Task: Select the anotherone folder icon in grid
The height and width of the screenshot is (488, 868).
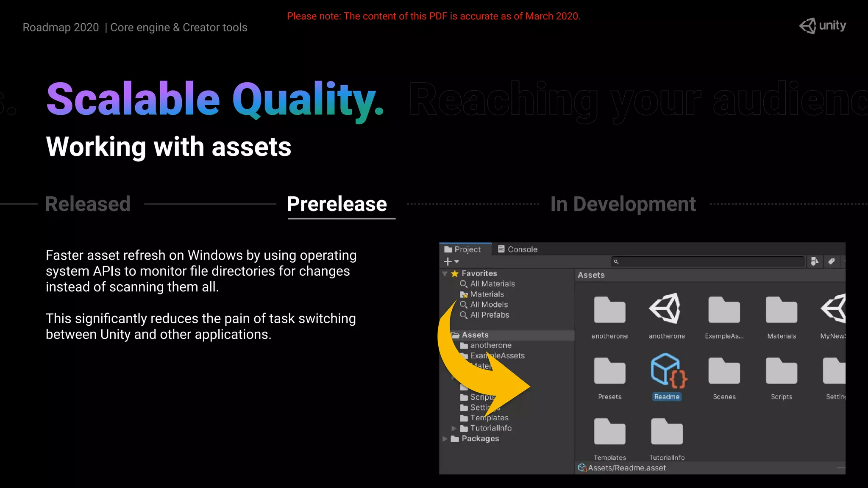Action: tap(609, 310)
